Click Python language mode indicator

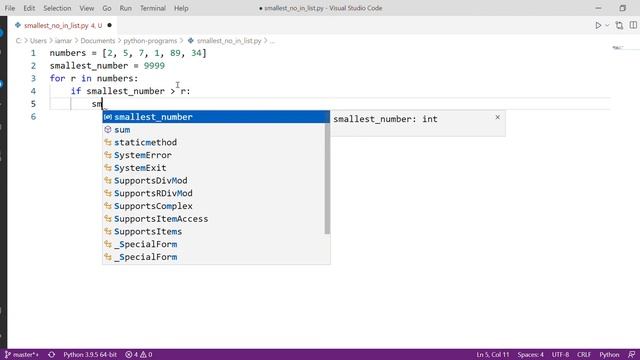coord(609,355)
